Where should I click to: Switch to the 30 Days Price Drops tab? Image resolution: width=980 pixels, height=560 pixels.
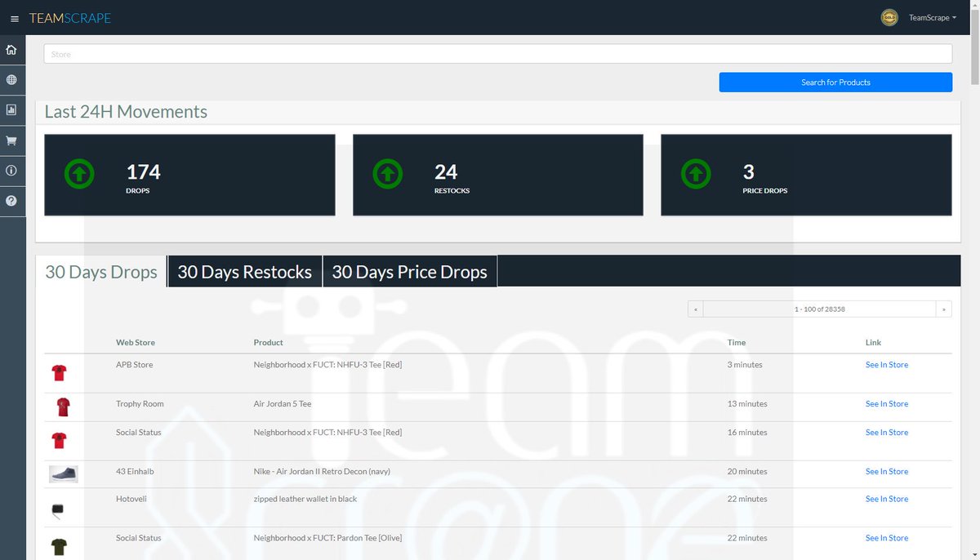(409, 272)
